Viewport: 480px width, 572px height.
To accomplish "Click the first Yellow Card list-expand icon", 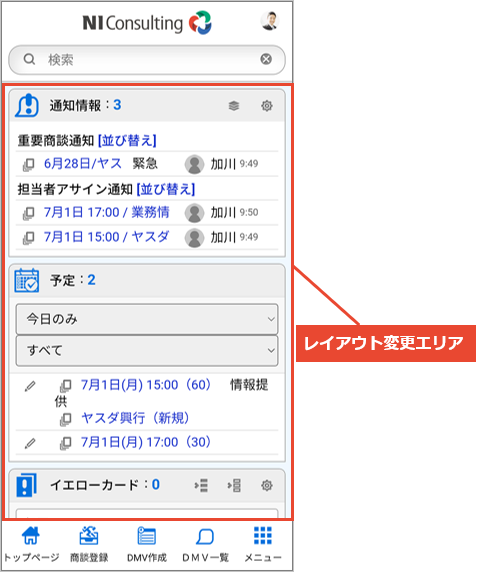I will [201, 486].
